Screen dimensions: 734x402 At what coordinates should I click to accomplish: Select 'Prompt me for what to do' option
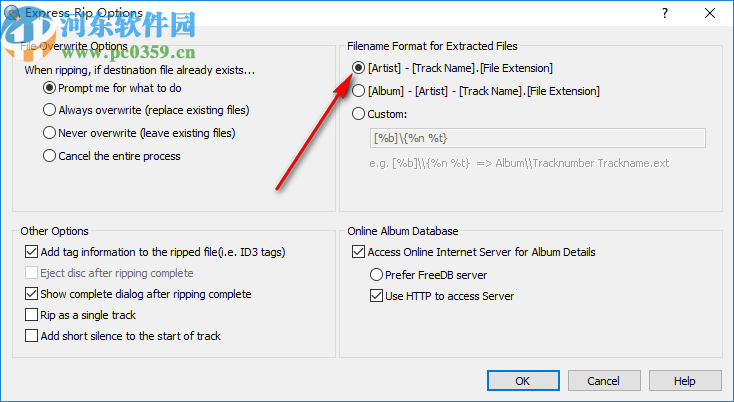[x=50, y=88]
